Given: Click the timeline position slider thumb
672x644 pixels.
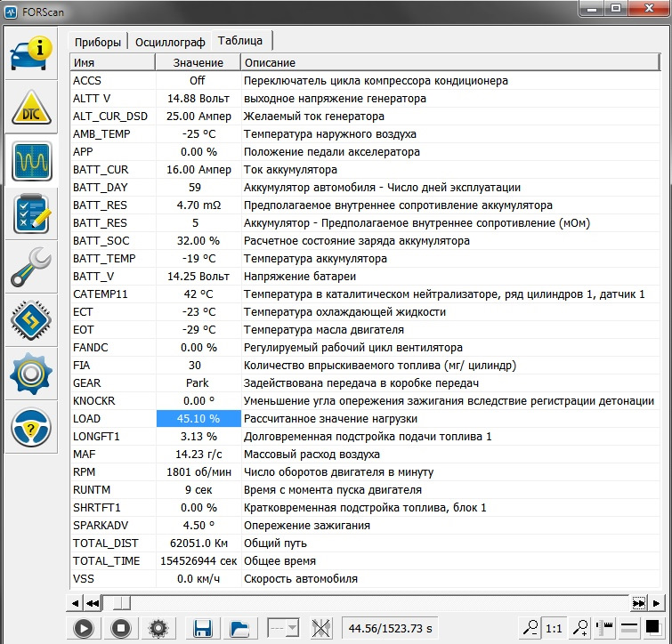Looking at the screenshot, I should click(x=121, y=603).
